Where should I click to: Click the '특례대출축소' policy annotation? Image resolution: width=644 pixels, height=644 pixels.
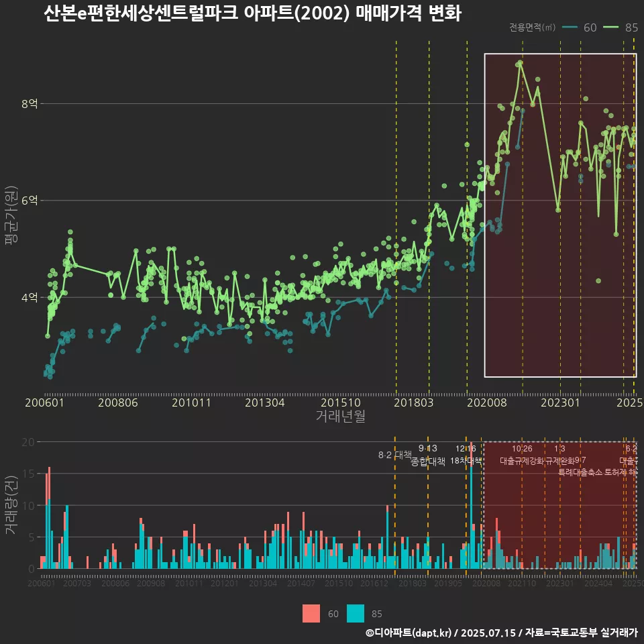coord(580,472)
